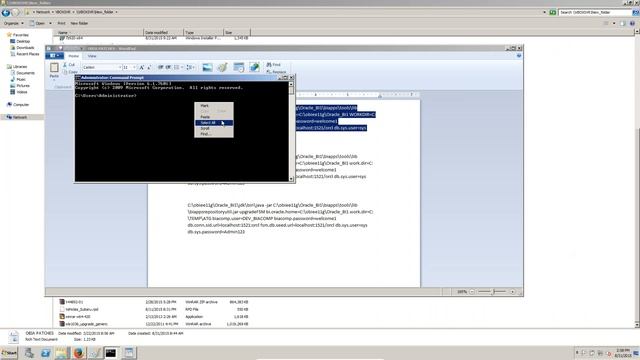Open the View tab in WordPad
The height and width of the screenshot is (360, 640).
point(92,56)
